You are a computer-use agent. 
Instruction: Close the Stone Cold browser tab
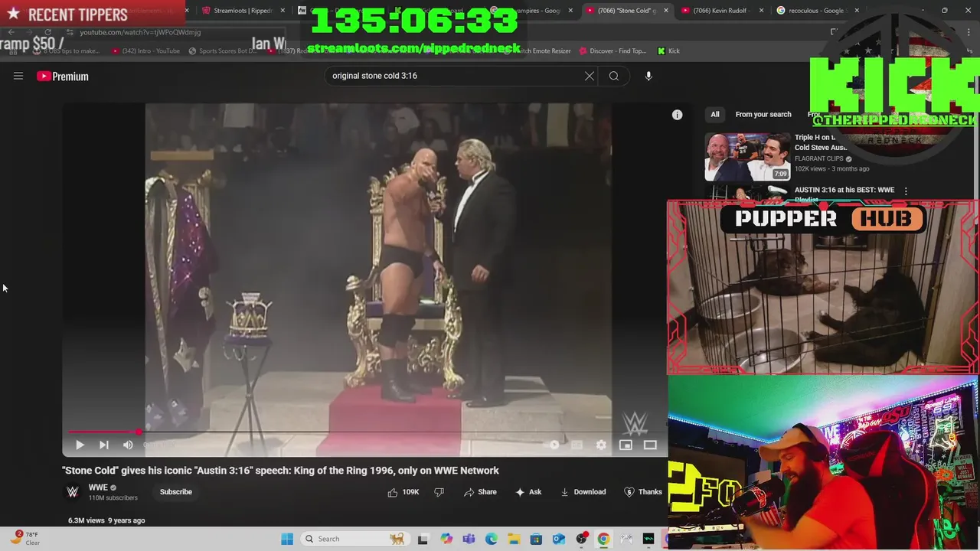click(666, 11)
